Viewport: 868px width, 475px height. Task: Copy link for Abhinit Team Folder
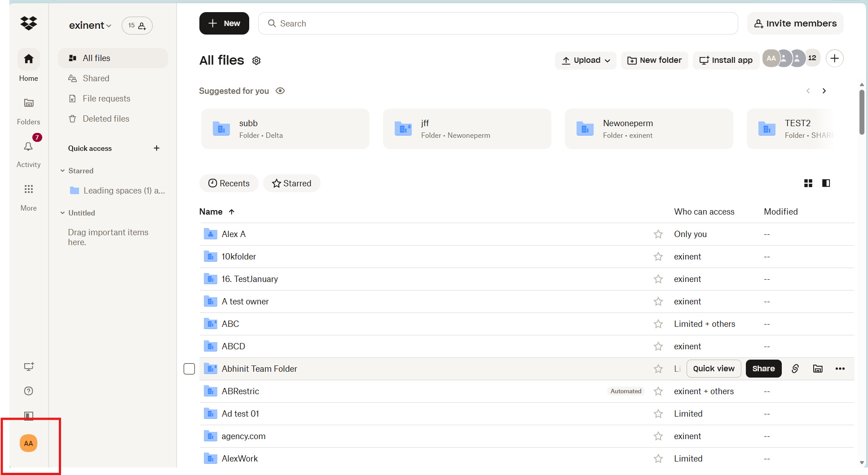(x=795, y=369)
